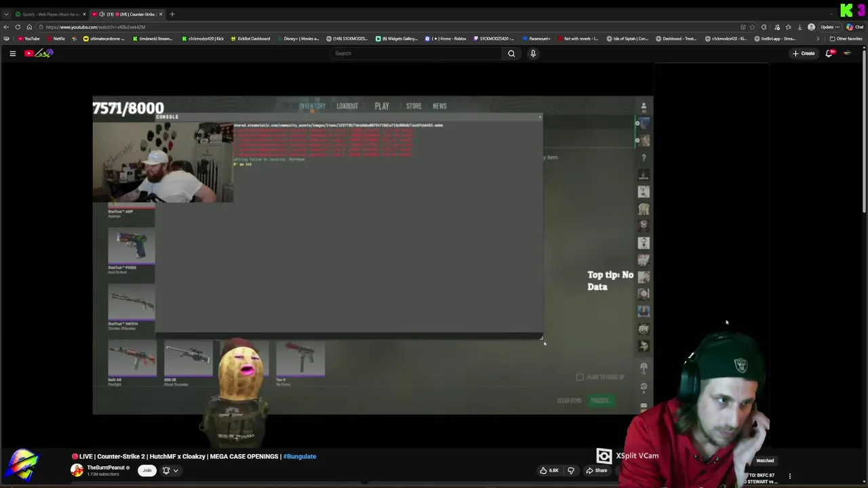868x488 pixels.
Task: Click the Join membership button
Action: coord(146,470)
